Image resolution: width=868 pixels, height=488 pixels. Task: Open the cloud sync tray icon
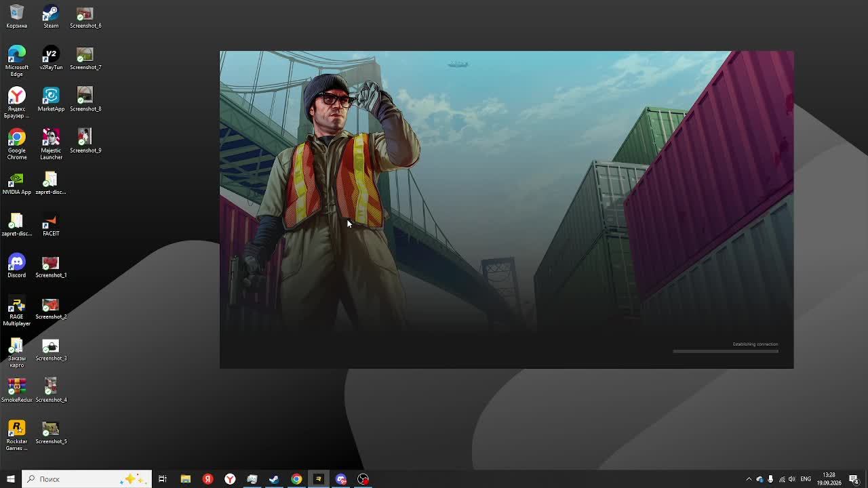(x=759, y=479)
